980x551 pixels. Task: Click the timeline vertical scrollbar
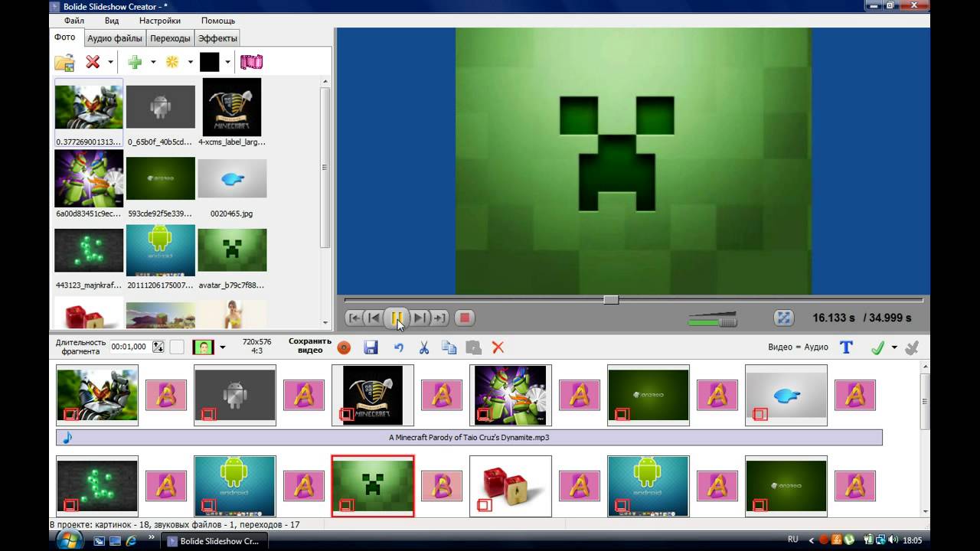pyautogui.click(x=926, y=403)
